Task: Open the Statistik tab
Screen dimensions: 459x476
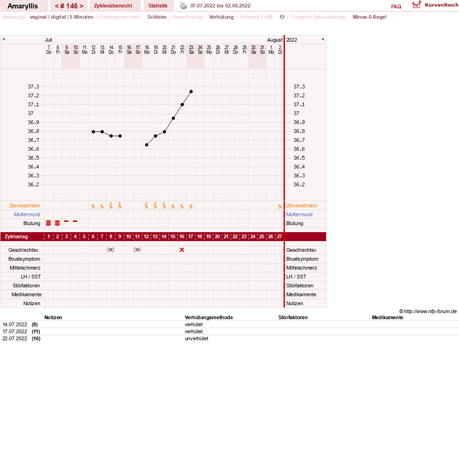Action: pyautogui.click(x=158, y=6)
